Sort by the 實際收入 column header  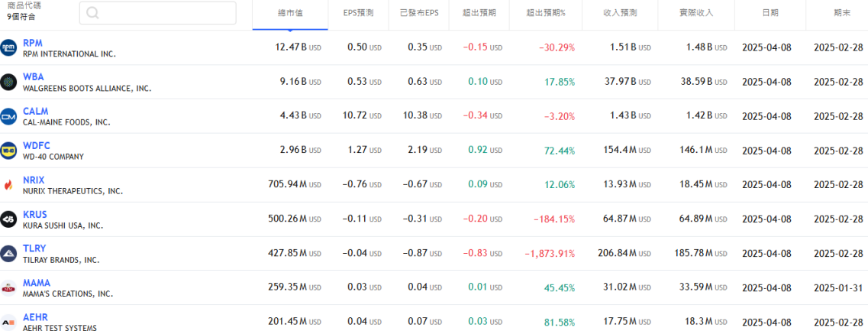696,13
